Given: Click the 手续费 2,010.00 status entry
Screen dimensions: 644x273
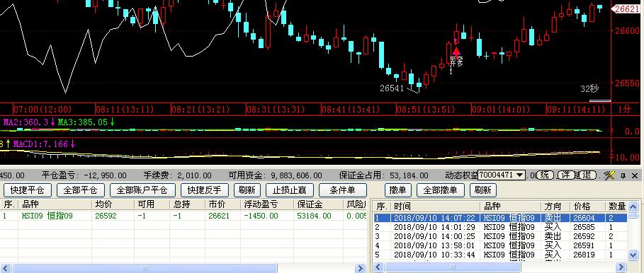Looking at the screenshot, I should (x=177, y=175).
